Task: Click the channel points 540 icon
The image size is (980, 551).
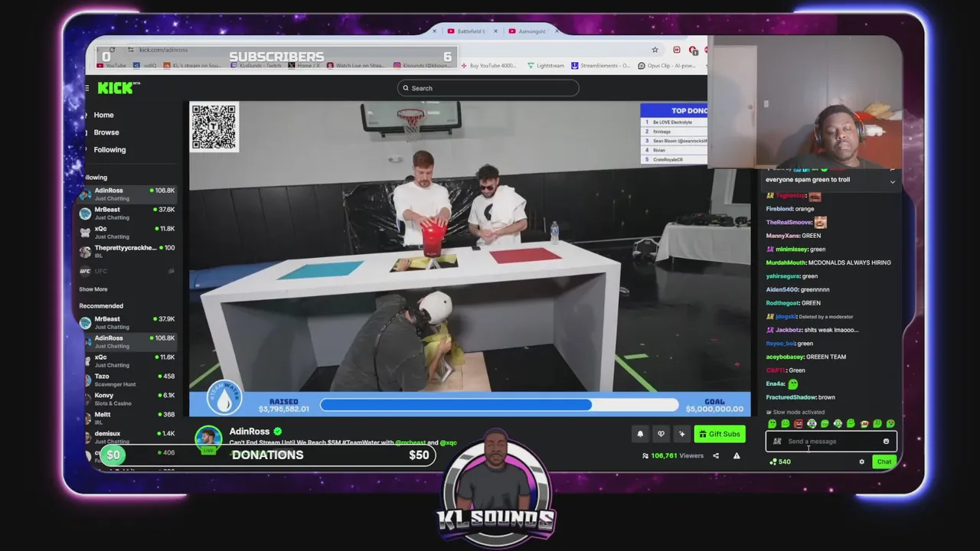Action: click(x=773, y=461)
